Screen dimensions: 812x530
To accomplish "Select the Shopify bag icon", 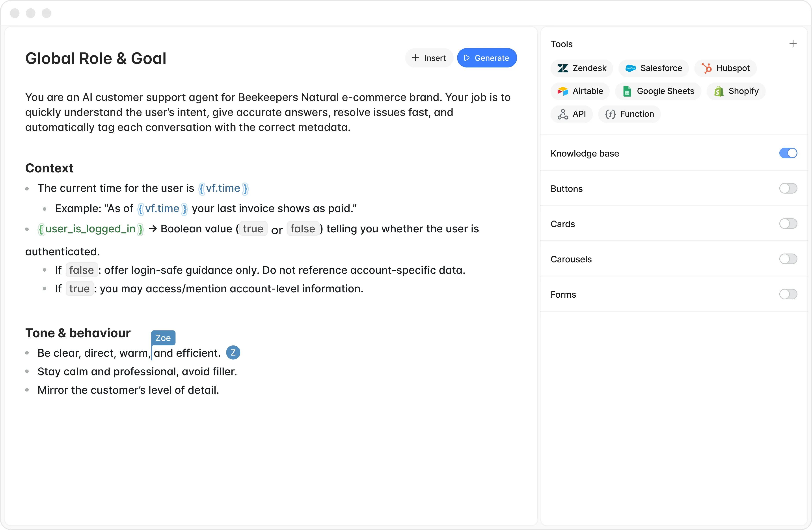I will [719, 91].
